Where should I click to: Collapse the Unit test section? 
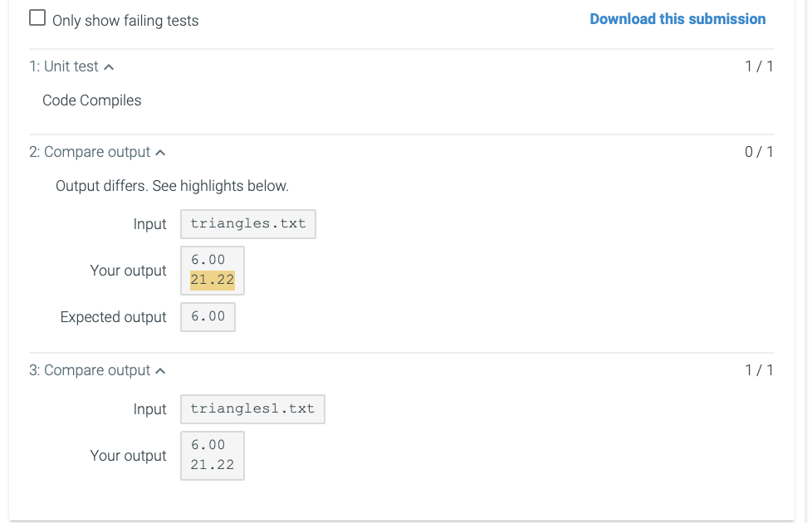(109, 66)
